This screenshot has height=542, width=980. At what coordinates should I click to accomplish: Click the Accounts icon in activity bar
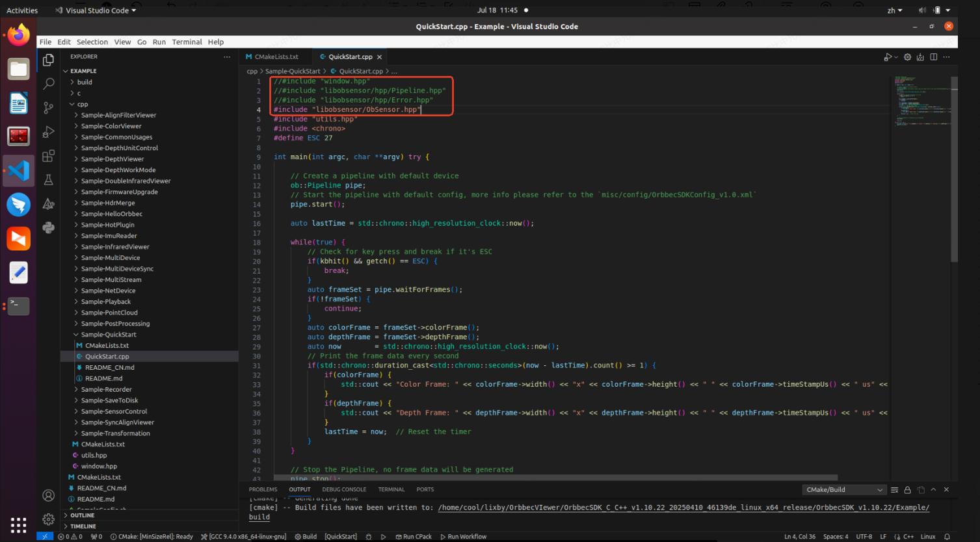pyautogui.click(x=48, y=496)
